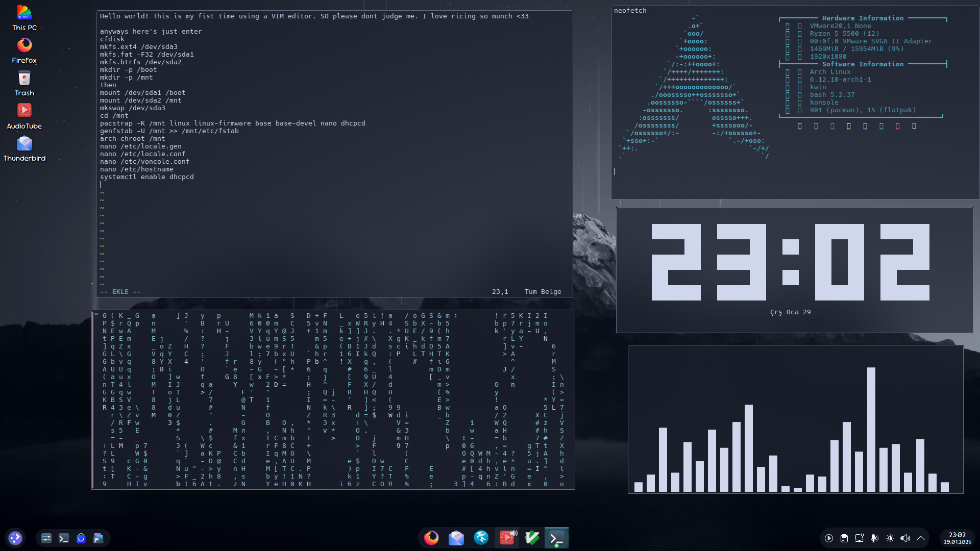Click the large 23:02 clock widget
This screenshot has height=551, width=980.
click(x=791, y=262)
